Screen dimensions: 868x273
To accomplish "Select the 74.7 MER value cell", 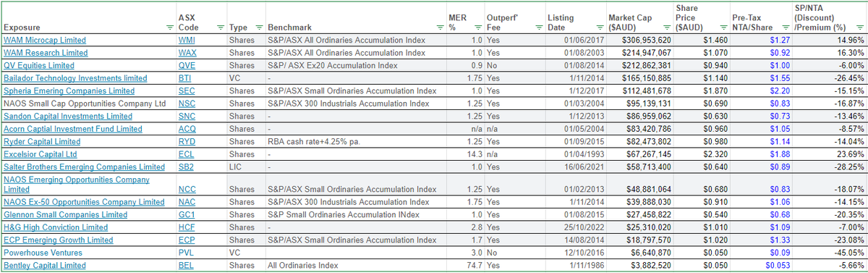I will [x=464, y=266].
